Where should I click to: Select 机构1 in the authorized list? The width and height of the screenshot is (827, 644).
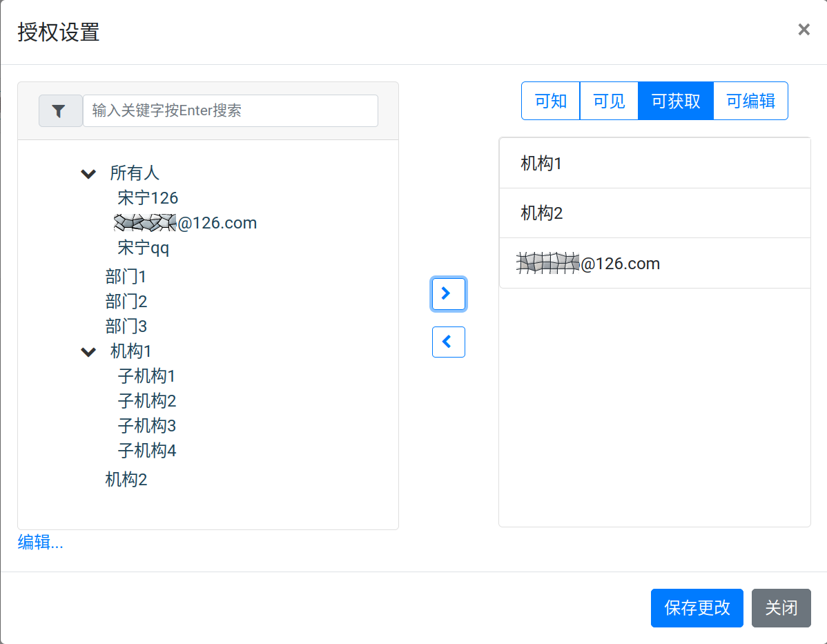point(541,164)
